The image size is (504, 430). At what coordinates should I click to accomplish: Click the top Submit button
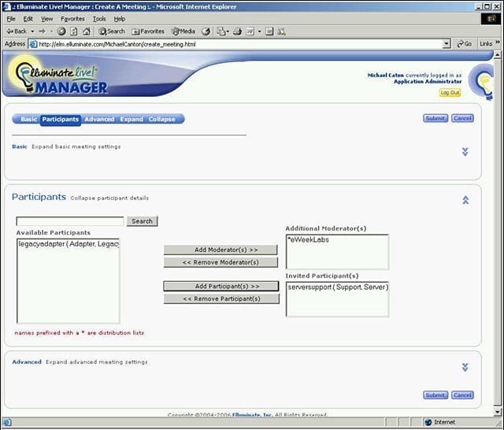[435, 118]
